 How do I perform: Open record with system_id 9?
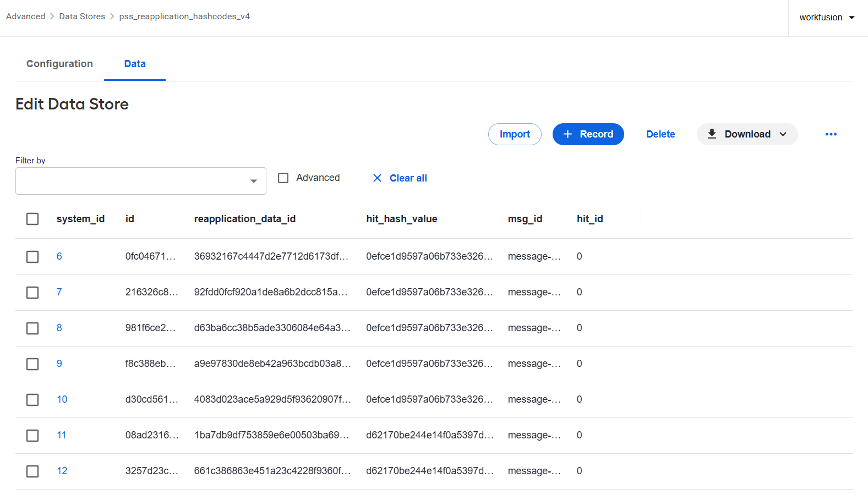(x=59, y=364)
